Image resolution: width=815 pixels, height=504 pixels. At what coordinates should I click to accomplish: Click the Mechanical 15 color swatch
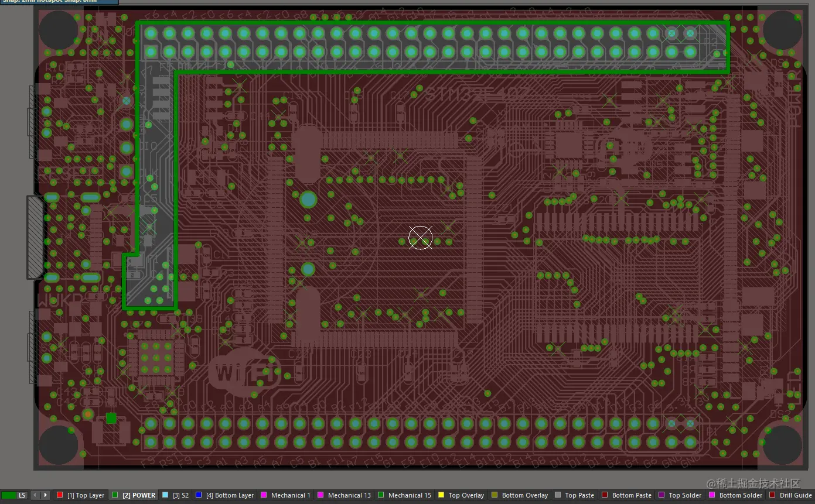pos(381,495)
